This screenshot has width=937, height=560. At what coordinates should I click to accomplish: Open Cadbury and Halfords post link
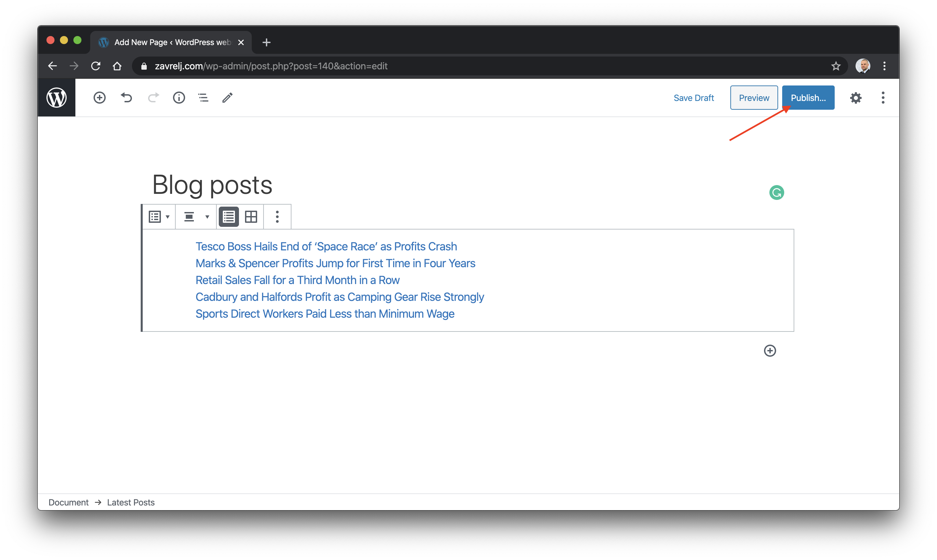(340, 297)
